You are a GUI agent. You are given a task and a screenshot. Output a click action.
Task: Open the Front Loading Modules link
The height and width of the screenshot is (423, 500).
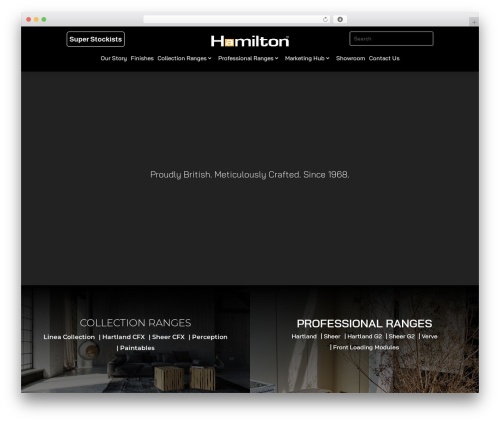(366, 347)
